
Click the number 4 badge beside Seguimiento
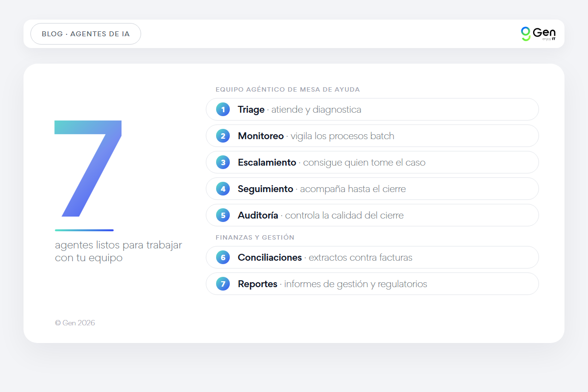tap(223, 189)
